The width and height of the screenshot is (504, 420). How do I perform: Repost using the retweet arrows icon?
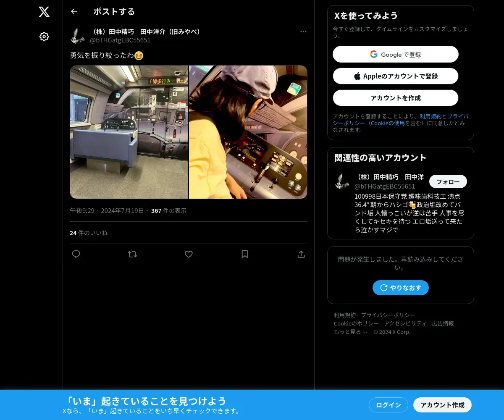pyautogui.click(x=132, y=254)
